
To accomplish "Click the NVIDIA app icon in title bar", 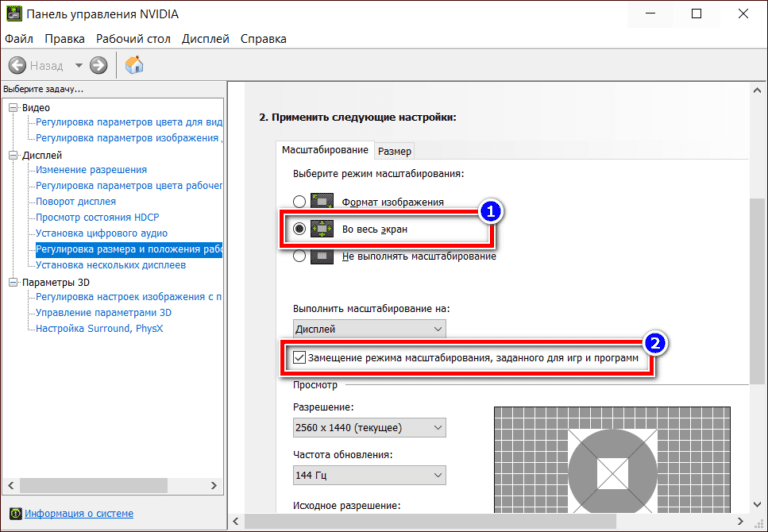I will tap(14, 14).
